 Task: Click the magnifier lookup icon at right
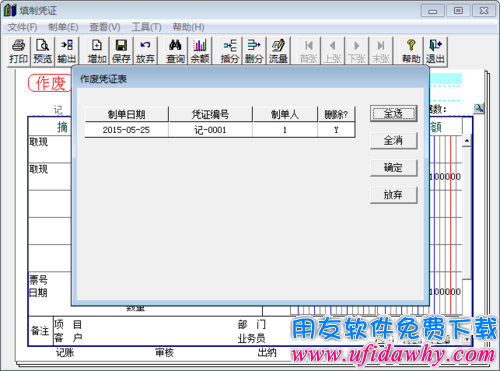click(x=479, y=108)
